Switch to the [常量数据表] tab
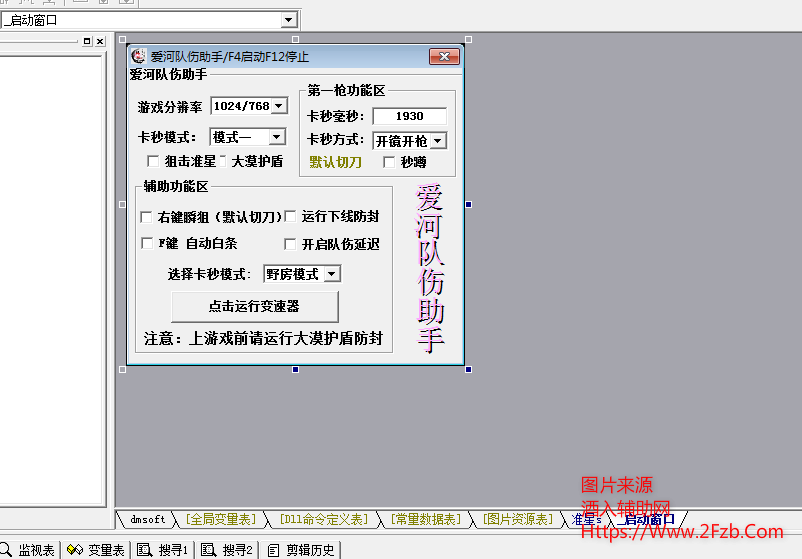 click(425, 519)
